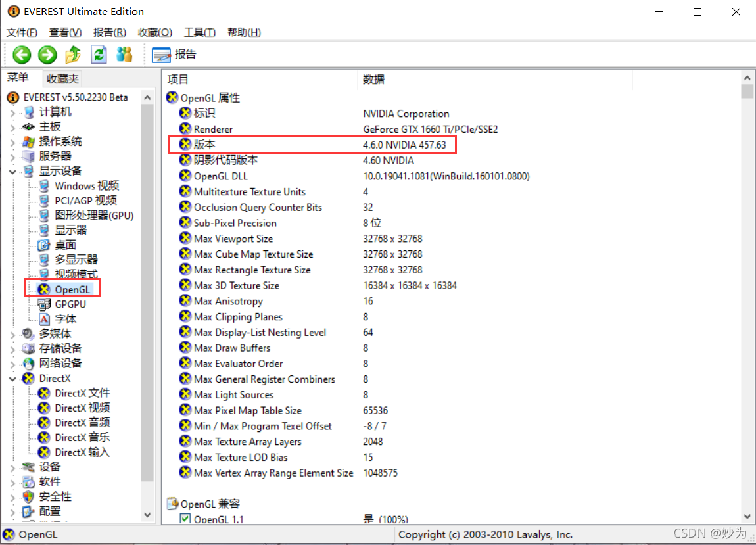The image size is (756, 545).
Task: Click the Renderer row icon
Action: [185, 129]
